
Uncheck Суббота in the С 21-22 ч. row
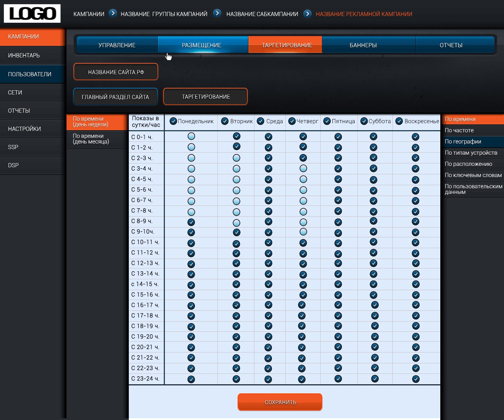click(x=375, y=358)
